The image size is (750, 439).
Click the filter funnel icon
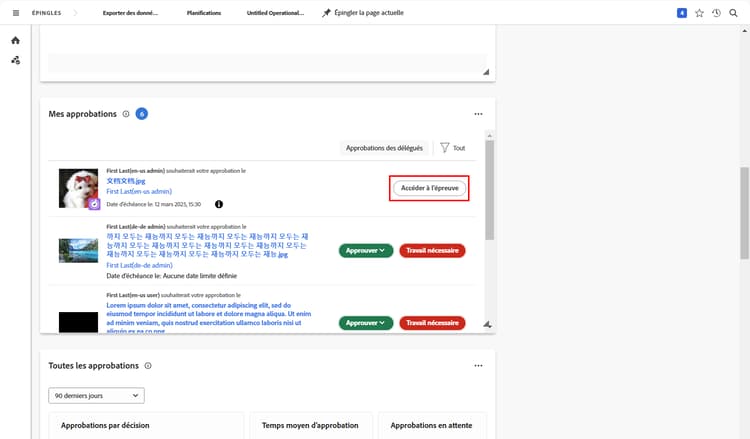[444, 148]
